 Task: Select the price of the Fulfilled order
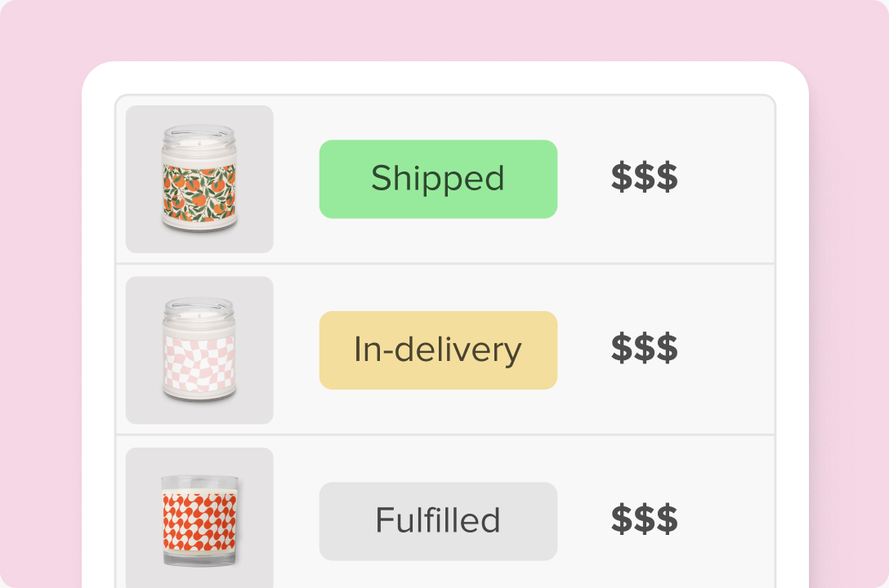644,521
